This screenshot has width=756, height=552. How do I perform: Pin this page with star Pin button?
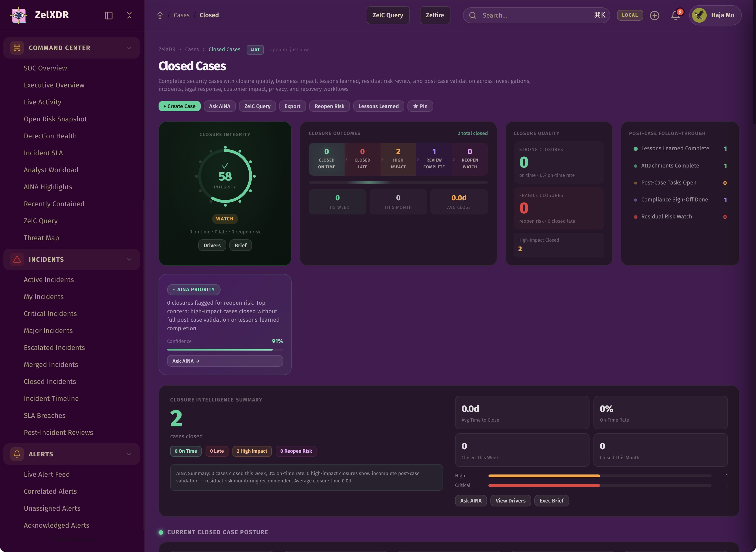[x=420, y=106]
